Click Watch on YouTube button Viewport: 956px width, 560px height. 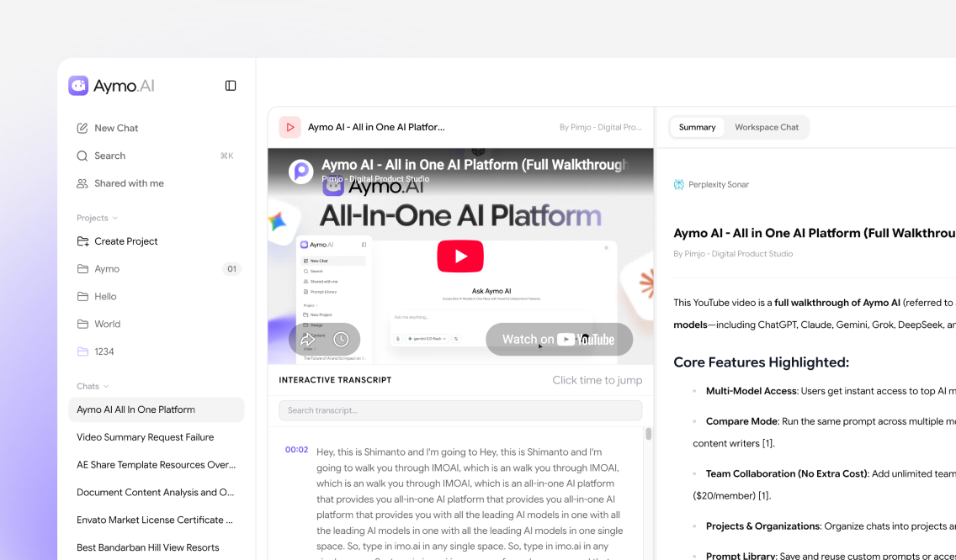(x=559, y=340)
